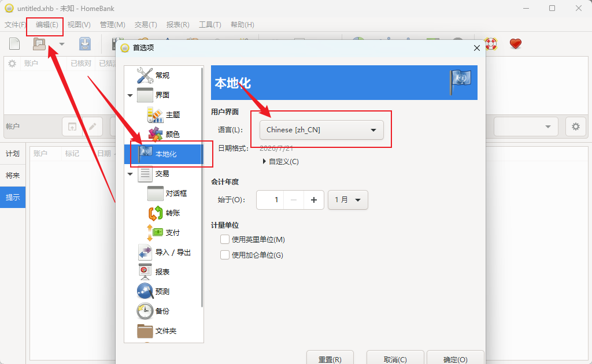592x364 pixels.
Task: Open a file with the toolbar folder icon
Action: tap(39, 44)
